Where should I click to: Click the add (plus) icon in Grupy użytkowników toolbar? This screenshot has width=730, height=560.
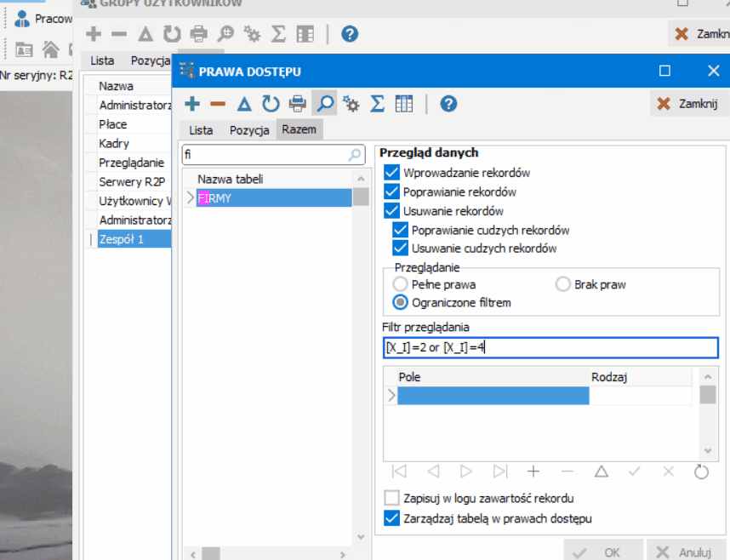point(94,34)
